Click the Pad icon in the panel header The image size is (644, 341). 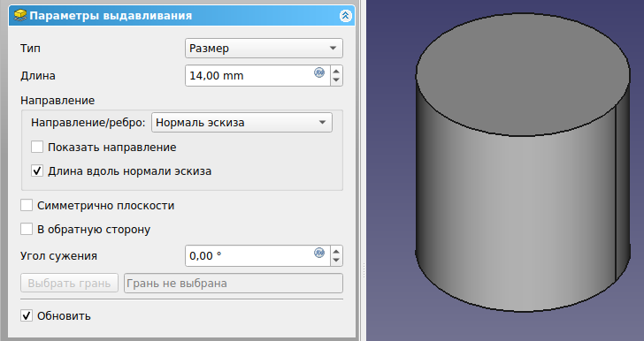[20, 16]
